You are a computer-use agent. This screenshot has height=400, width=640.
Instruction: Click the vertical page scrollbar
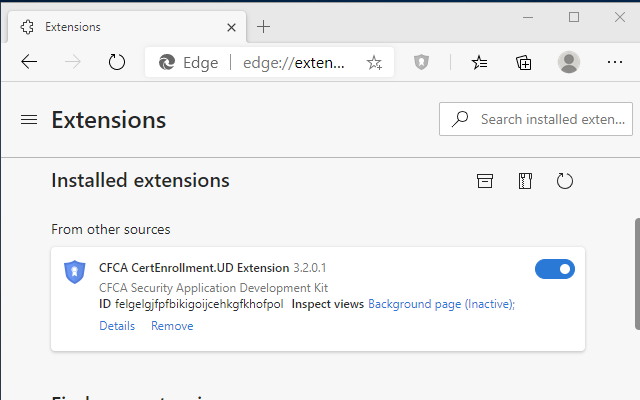tap(635, 270)
